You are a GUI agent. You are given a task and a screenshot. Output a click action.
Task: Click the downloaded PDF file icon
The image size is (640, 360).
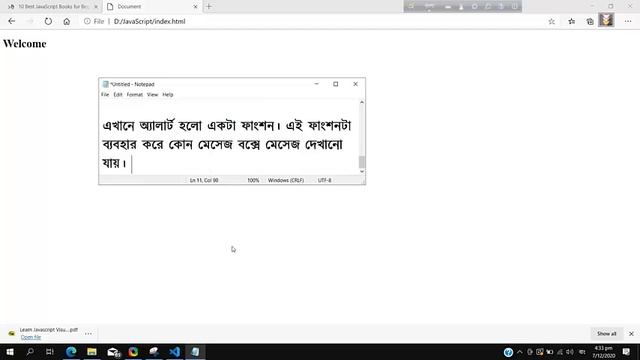click(11, 333)
